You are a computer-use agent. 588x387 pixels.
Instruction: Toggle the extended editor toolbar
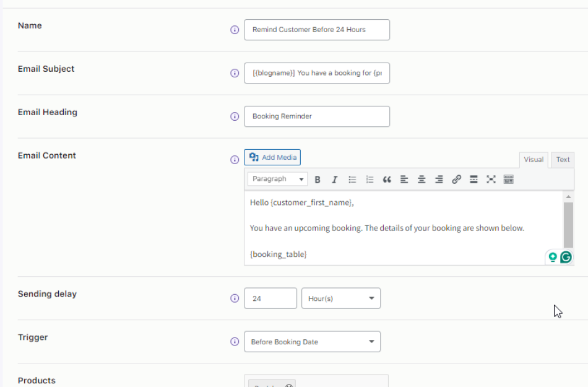pyautogui.click(x=508, y=179)
